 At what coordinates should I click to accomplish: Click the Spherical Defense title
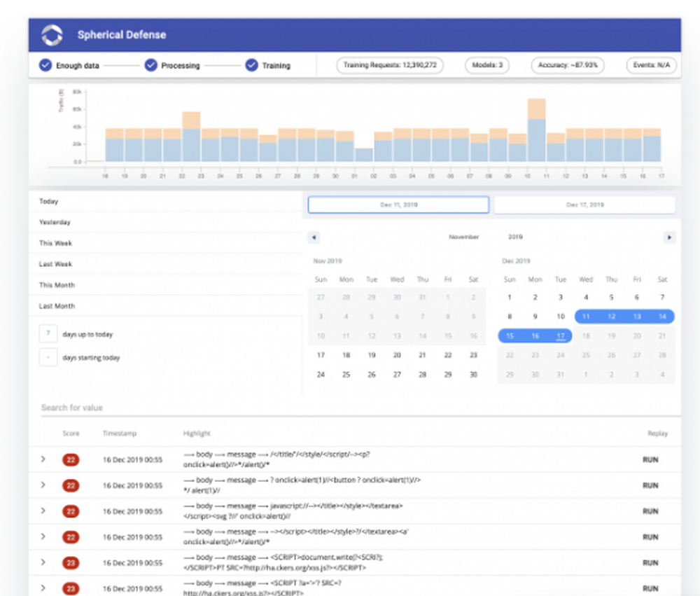(x=121, y=35)
